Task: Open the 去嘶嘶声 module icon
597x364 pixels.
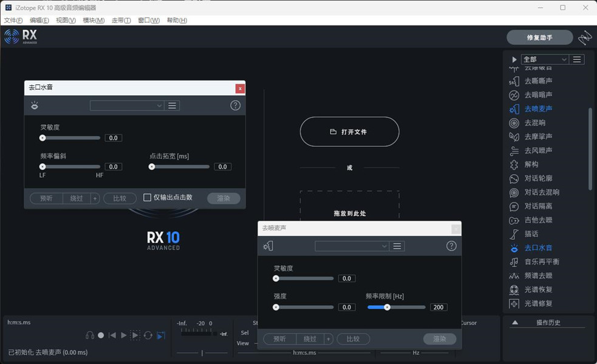Action: pos(514,81)
